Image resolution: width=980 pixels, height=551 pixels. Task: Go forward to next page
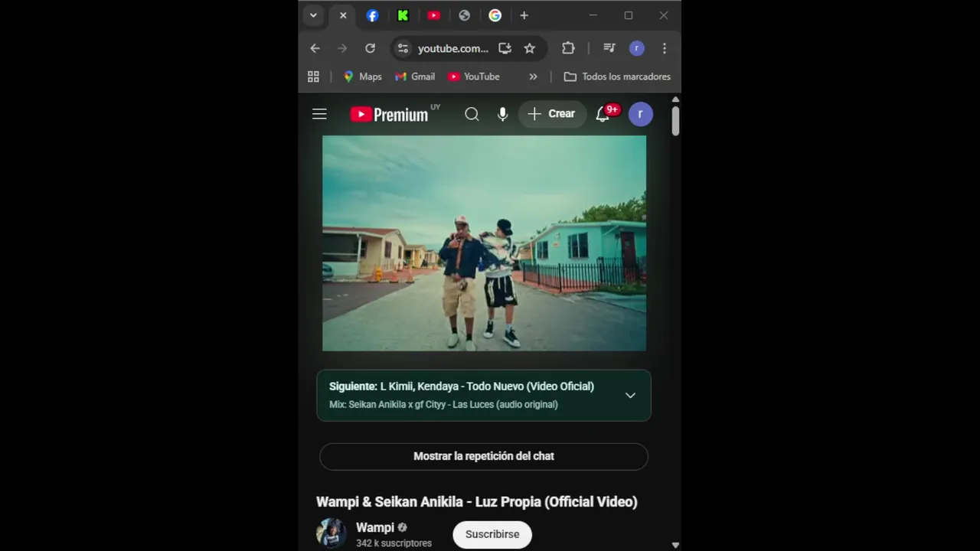pyautogui.click(x=342, y=48)
